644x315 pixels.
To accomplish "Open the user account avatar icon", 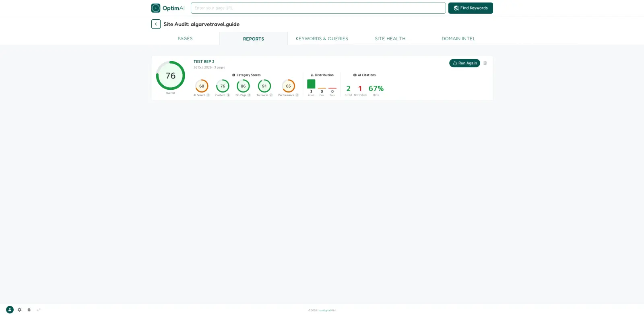I will click(x=10, y=310).
